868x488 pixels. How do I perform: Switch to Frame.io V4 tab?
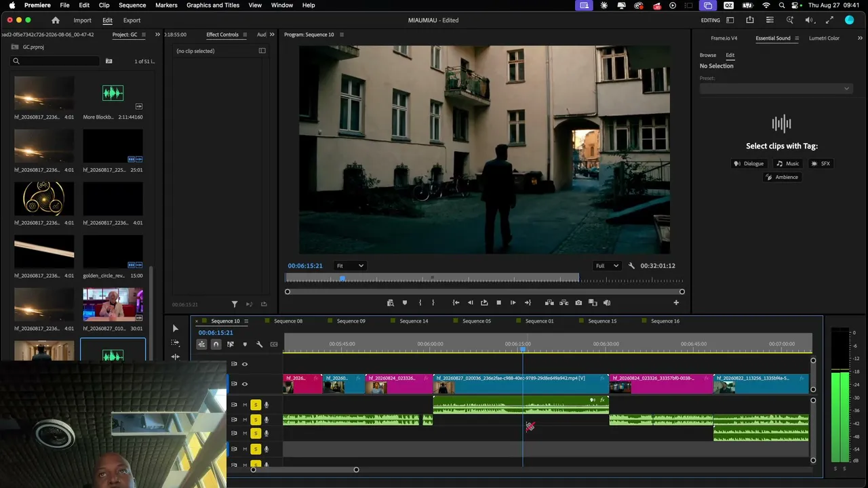tap(724, 39)
